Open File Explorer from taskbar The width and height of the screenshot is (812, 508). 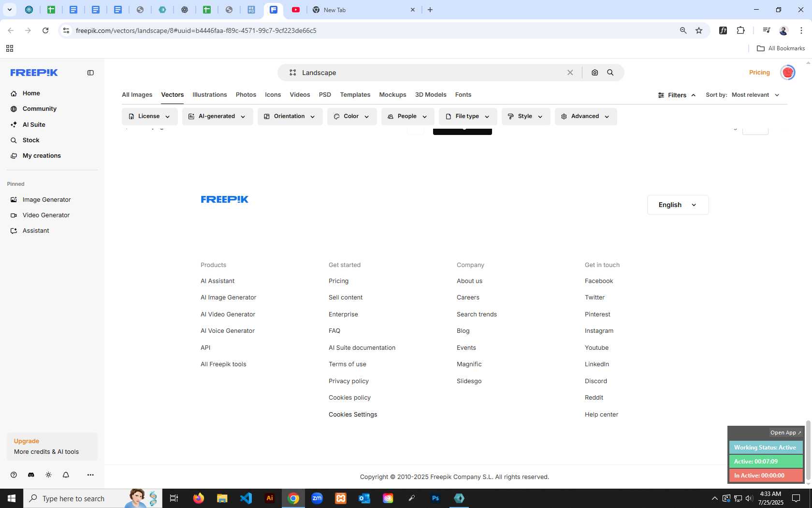click(222, 498)
